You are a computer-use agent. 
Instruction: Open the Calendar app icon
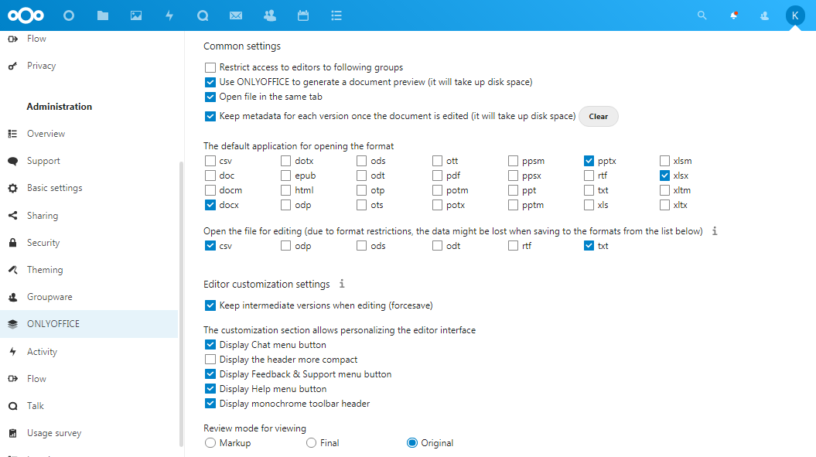click(302, 16)
